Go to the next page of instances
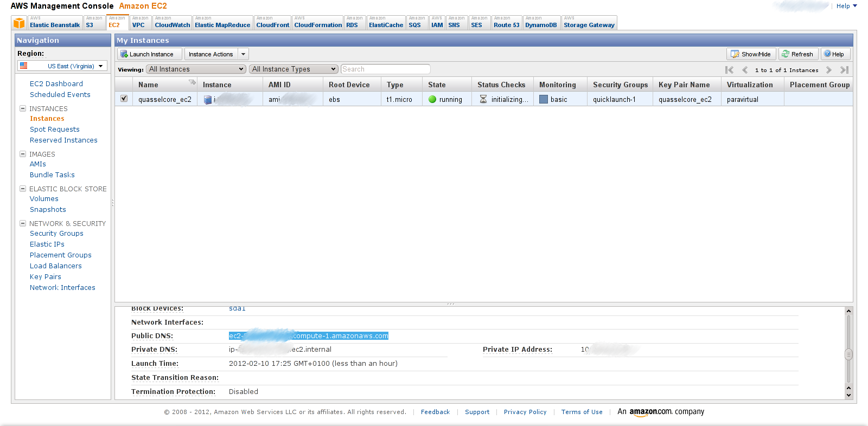Viewport: 868px width, 426px height. point(829,70)
